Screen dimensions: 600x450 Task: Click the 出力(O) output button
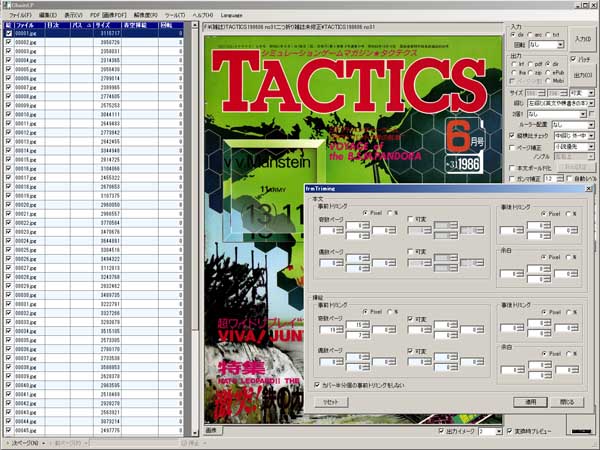583,75
